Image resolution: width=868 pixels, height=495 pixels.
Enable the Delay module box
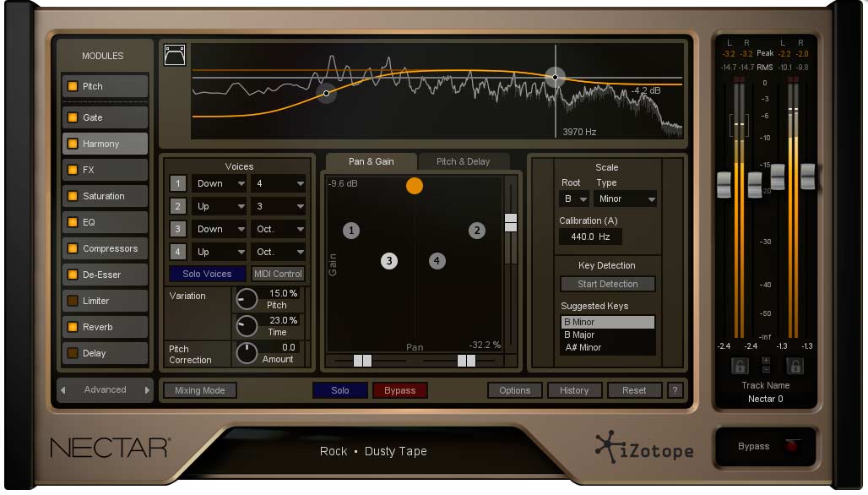click(73, 353)
